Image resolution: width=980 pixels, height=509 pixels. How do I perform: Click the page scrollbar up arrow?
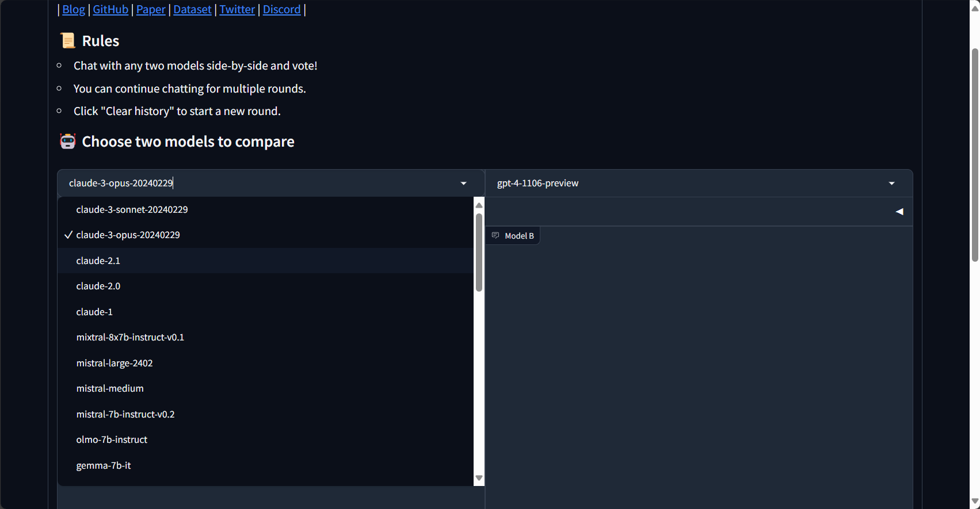coord(975,7)
